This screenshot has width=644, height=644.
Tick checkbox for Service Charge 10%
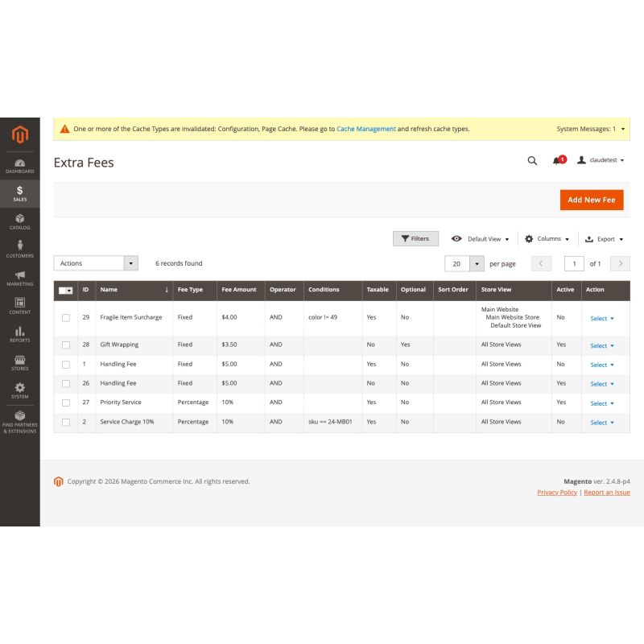[66, 422]
